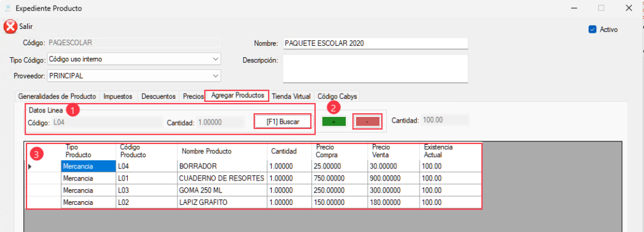Click the BORRADOR product name cell
This screenshot has width=644, height=232.
click(x=222, y=167)
